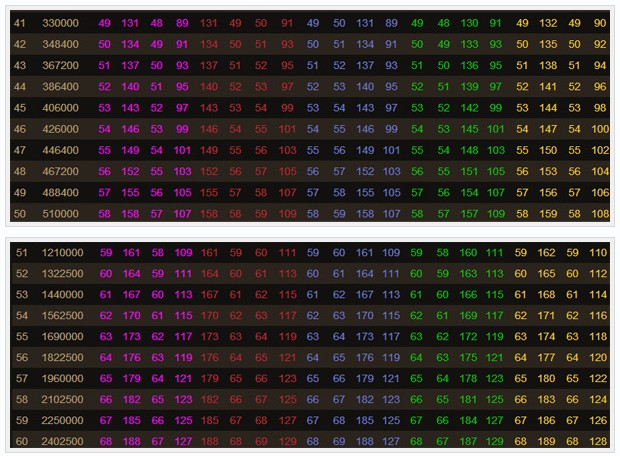The image size is (620, 456).
Task: Select the row number 47 cell
Action: tap(19, 150)
